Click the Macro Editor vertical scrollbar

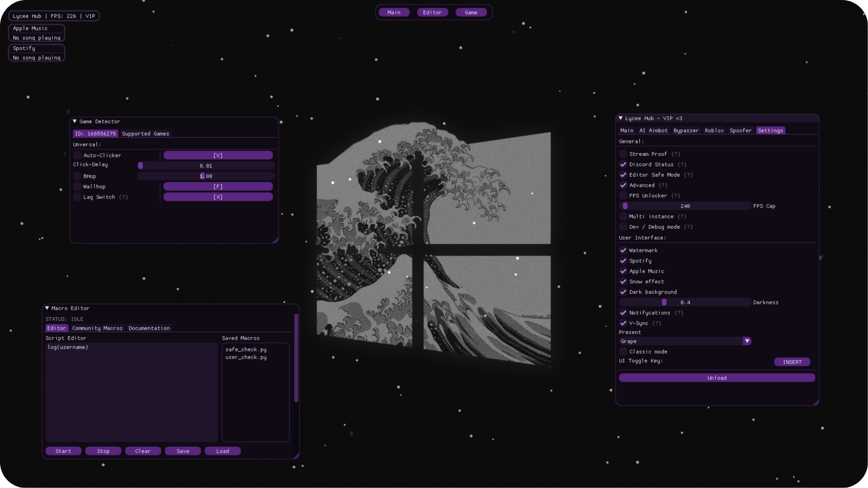point(296,358)
